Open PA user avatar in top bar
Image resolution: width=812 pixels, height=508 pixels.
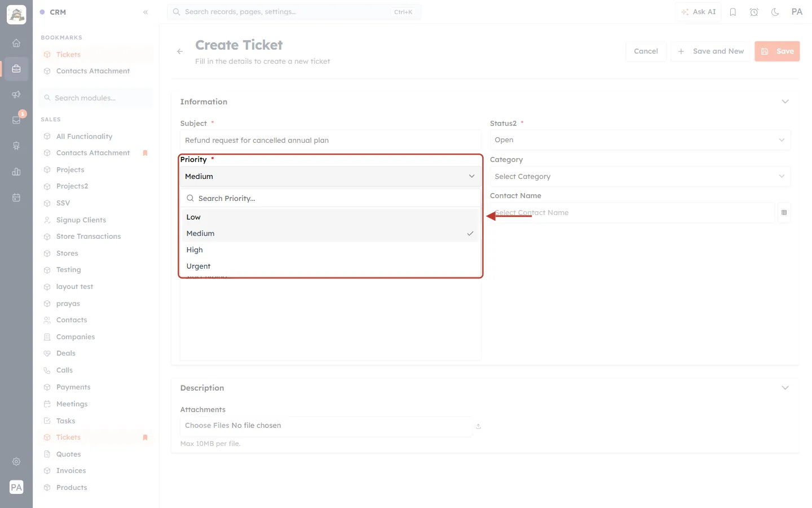(x=797, y=12)
